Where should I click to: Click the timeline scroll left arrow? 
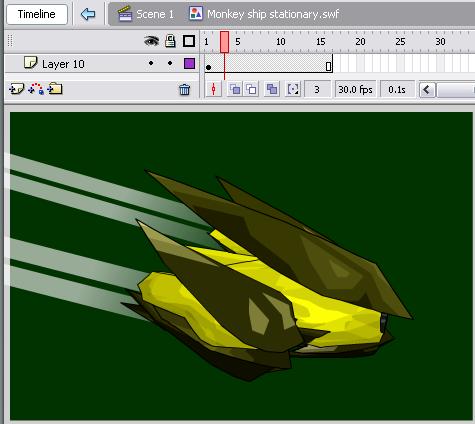point(427,90)
